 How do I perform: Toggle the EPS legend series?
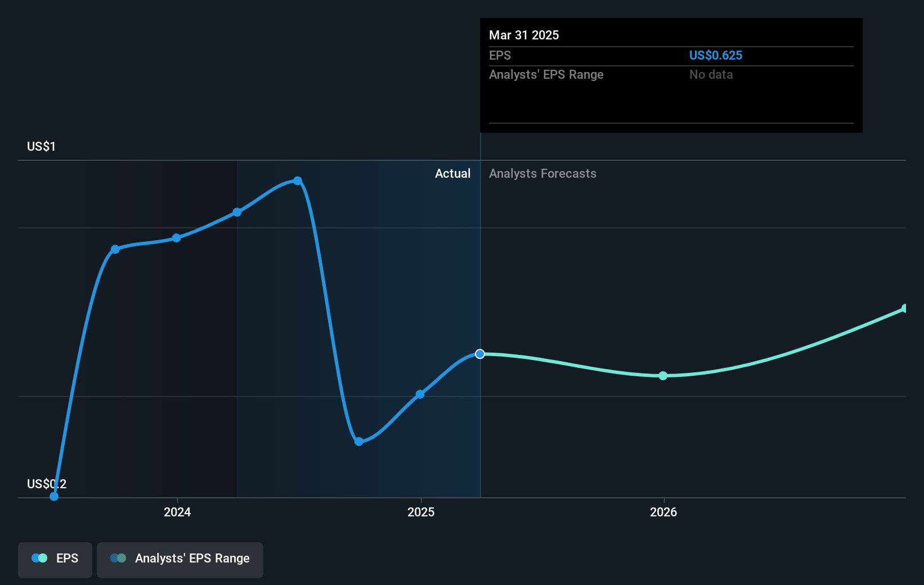[x=55, y=560]
